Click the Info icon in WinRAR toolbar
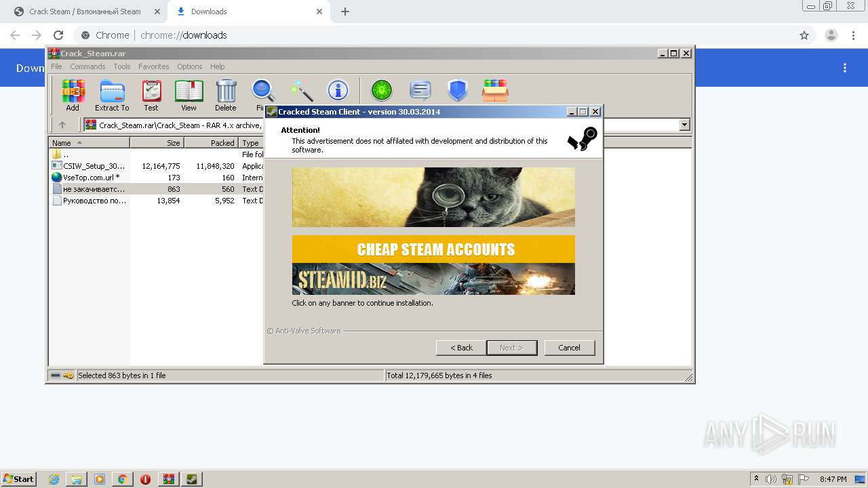This screenshot has height=488, width=868. tap(338, 90)
